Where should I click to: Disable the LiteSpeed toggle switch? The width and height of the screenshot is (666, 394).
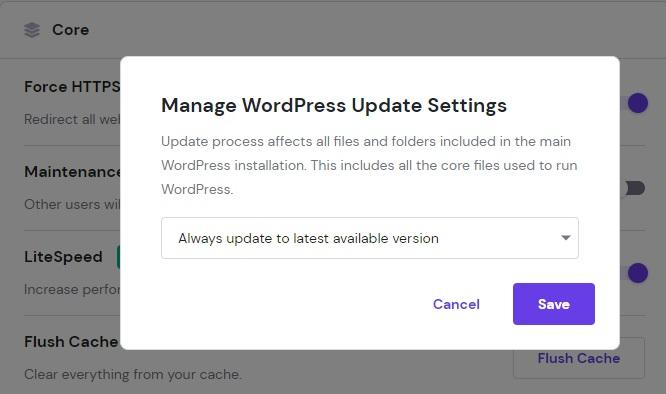coord(634,273)
